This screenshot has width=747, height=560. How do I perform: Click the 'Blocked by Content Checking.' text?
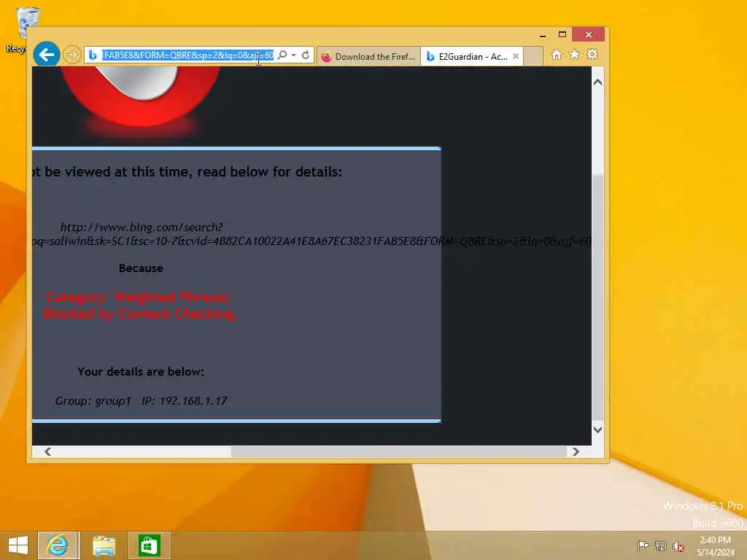click(141, 314)
